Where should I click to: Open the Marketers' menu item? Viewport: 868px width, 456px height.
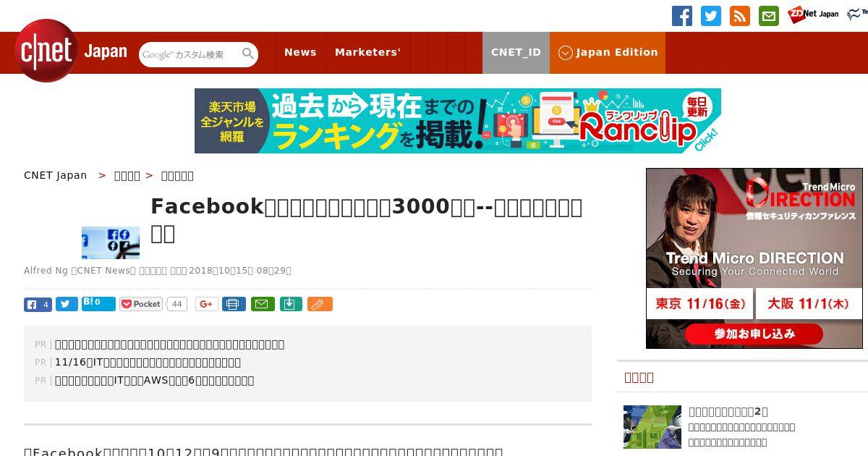tap(367, 52)
